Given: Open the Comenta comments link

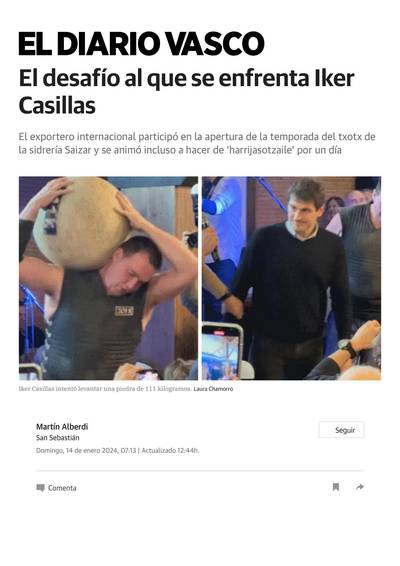Looking at the screenshot, I should 57,488.
